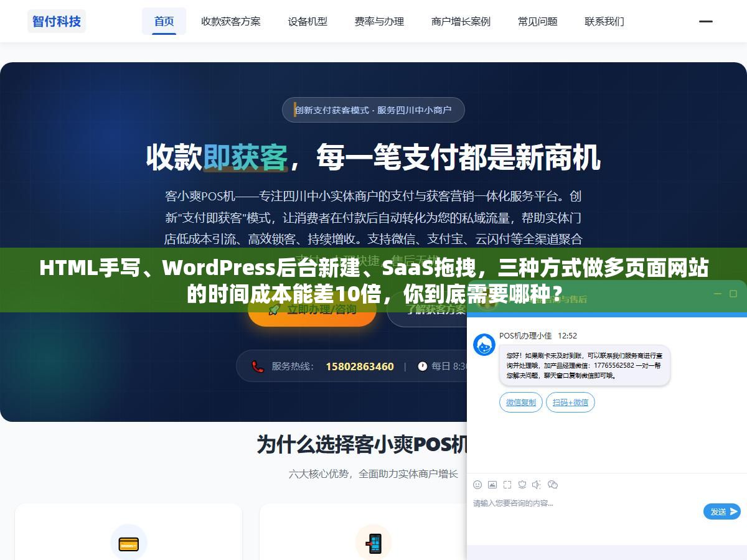Open the 首页 nav tab
747x560 pixels.
[x=164, y=21]
